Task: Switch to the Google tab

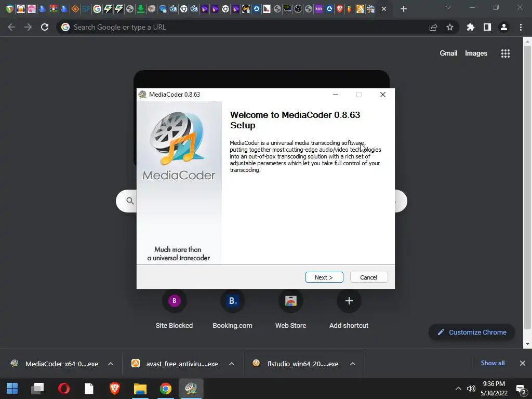Action: click(97, 9)
